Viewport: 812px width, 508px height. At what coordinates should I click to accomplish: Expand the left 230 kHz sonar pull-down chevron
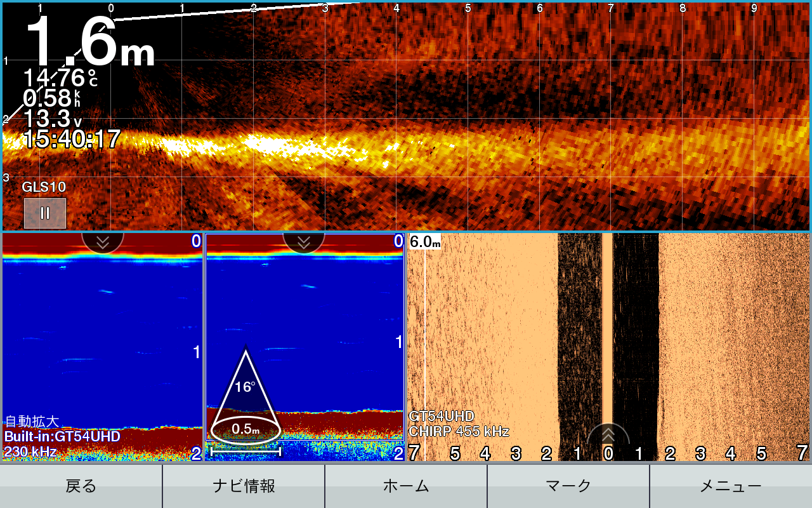pos(103,243)
